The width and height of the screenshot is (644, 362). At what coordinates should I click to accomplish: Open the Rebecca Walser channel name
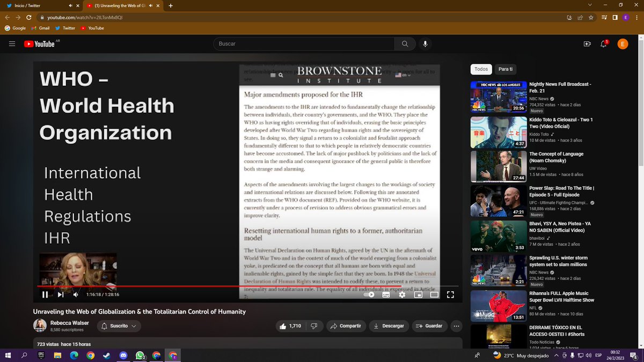(70, 323)
